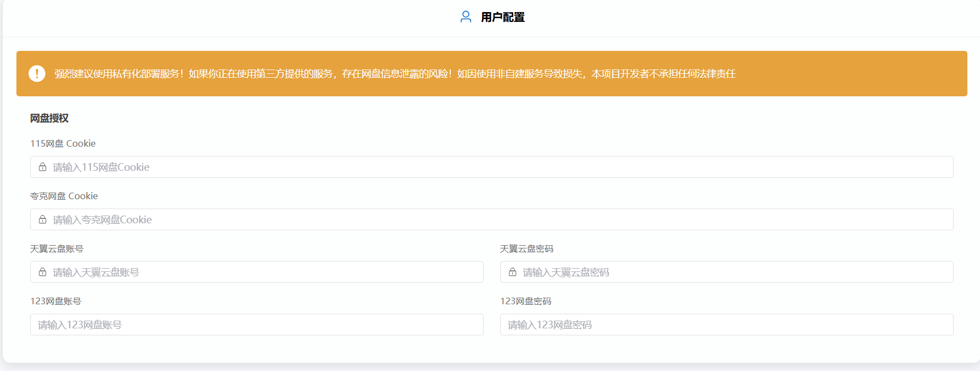Screen dimensions: 980x371
Task: Click the 用户配置 page title
Action: (502, 18)
